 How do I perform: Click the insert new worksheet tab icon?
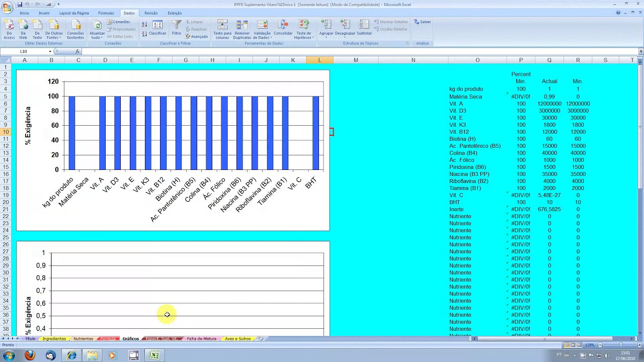coord(261,339)
